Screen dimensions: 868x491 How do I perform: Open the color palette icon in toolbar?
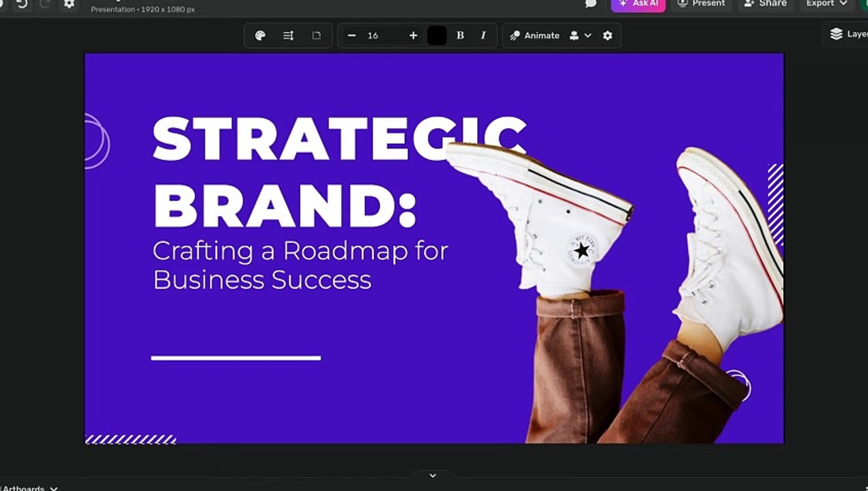(x=260, y=35)
